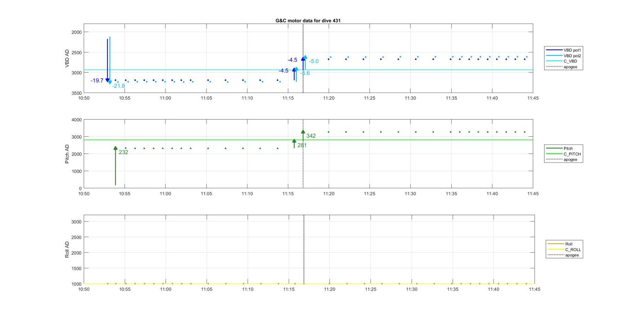Viewport: 644px width, 319px height.
Task: Click the '-21.8' VBD annotation
Action: pyautogui.click(x=118, y=86)
